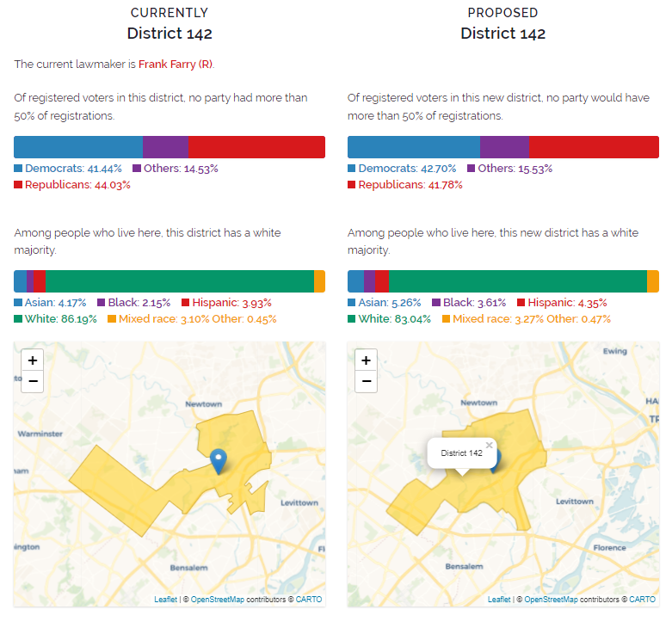The height and width of the screenshot is (622, 672).
Task: Click the current Republicans red swatch
Action: click(x=18, y=185)
